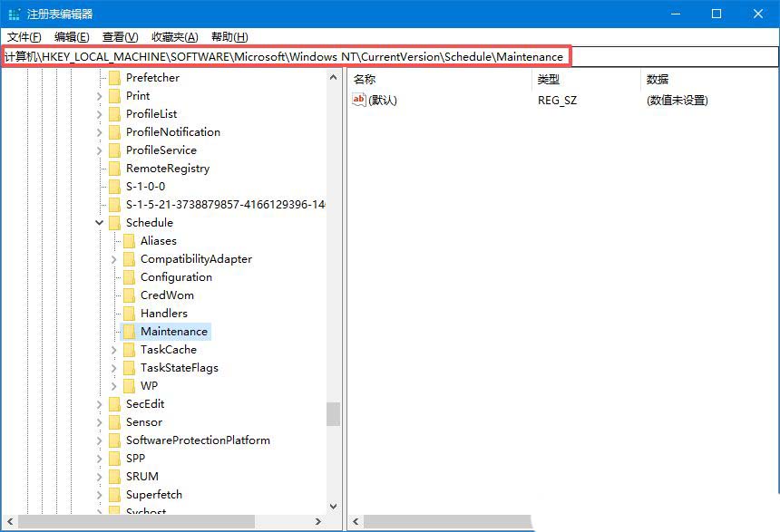Expand the TaskStateFlags key
The height and width of the screenshot is (532, 780).
tap(114, 369)
